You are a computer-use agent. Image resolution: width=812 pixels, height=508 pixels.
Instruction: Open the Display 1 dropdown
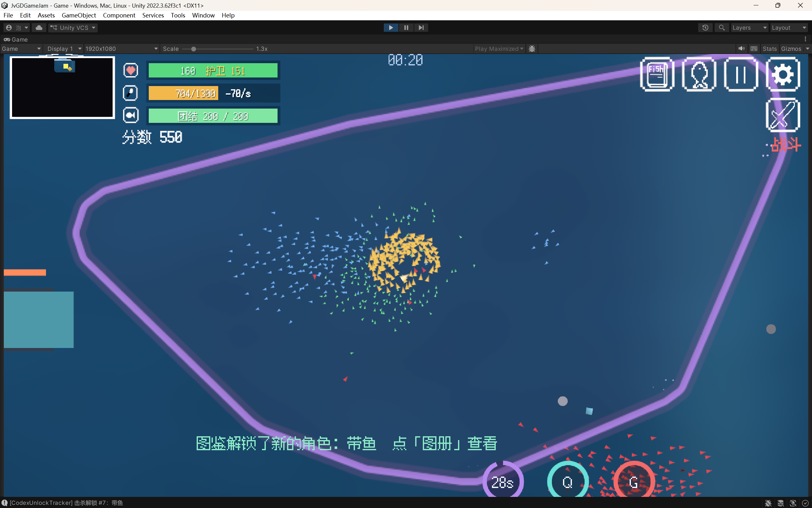click(x=64, y=49)
